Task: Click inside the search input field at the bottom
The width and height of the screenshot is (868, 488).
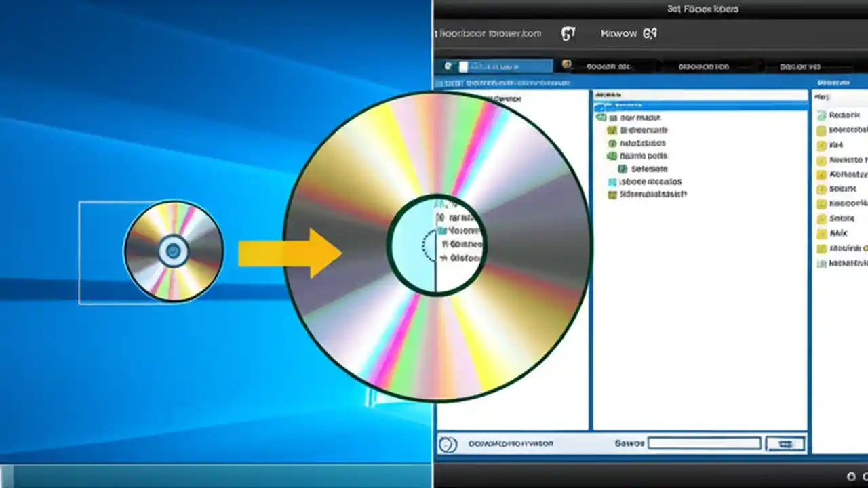Action: (704, 443)
